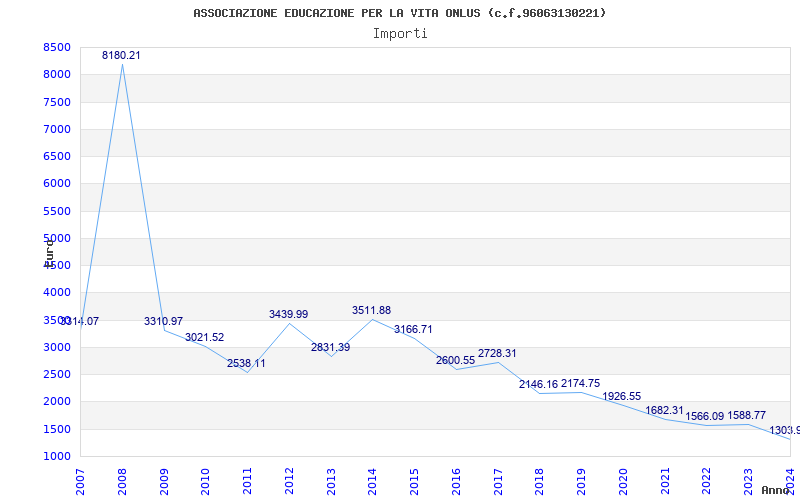
Task: Click the 2019 x-axis year label
Action: pyautogui.click(x=581, y=482)
